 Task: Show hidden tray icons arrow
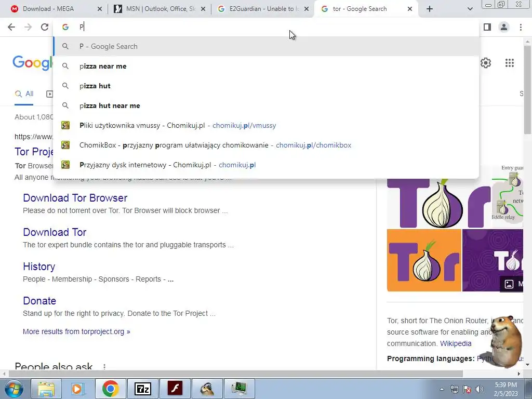click(x=442, y=389)
